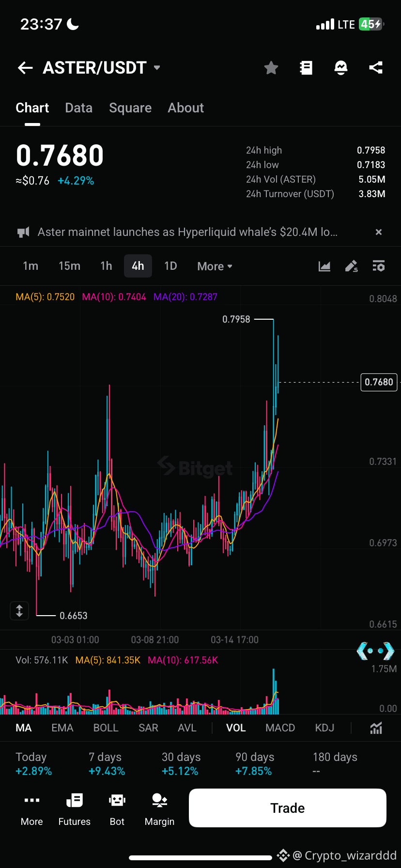Open More menu with three dots
Viewport: 401px width, 868px height.
tap(32, 809)
